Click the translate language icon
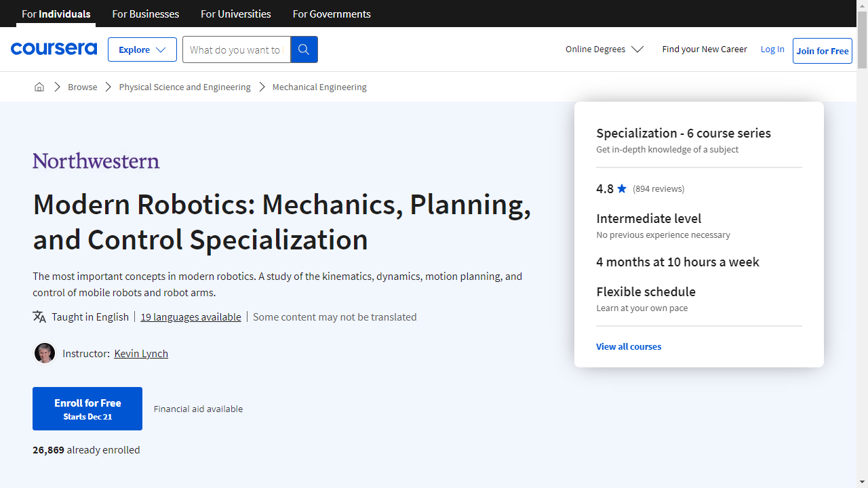This screenshot has width=868, height=488. point(39,317)
